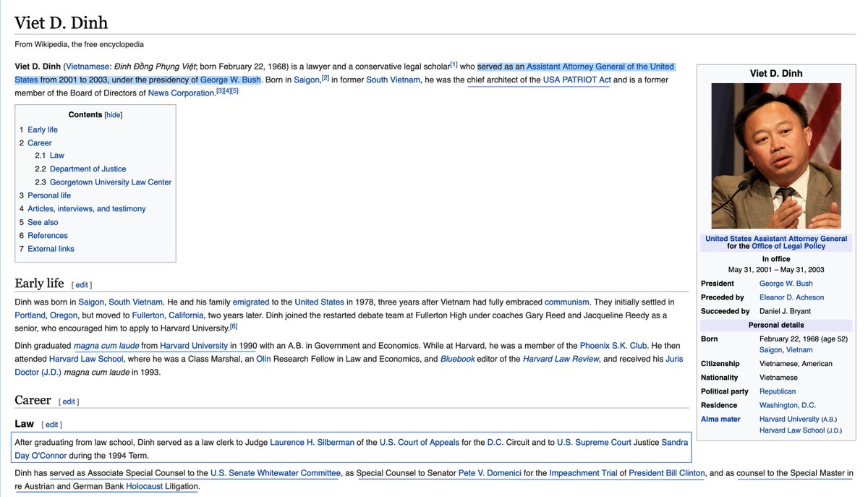The height and width of the screenshot is (497, 868).
Task: Open magna cum laude link after graduated
Action: coord(106,346)
